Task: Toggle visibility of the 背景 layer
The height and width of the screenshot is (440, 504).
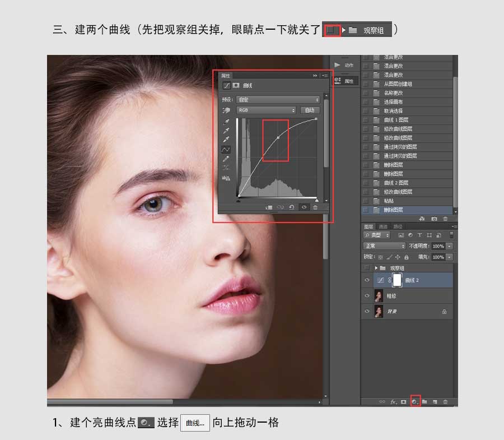Action: point(367,311)
